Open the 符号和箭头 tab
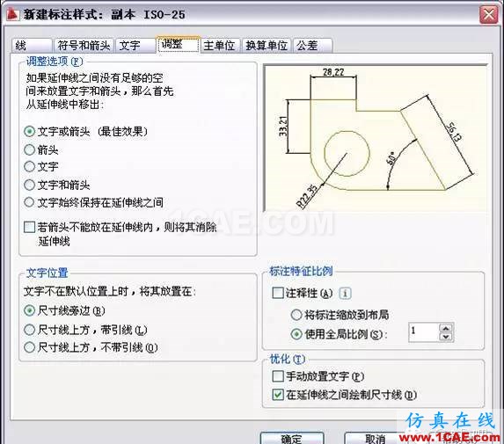This screenshot has width=504, height=444. click(x=84, y=46)
